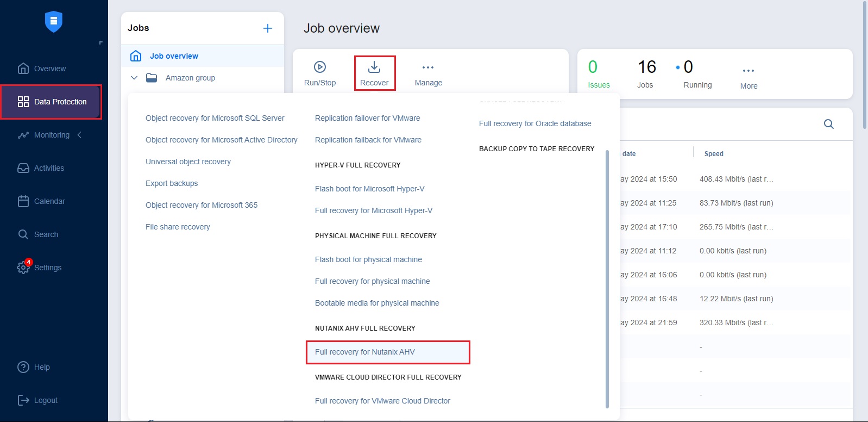Open Settings gear in sidebar
868x422 pixels.
tap(23, 268)
